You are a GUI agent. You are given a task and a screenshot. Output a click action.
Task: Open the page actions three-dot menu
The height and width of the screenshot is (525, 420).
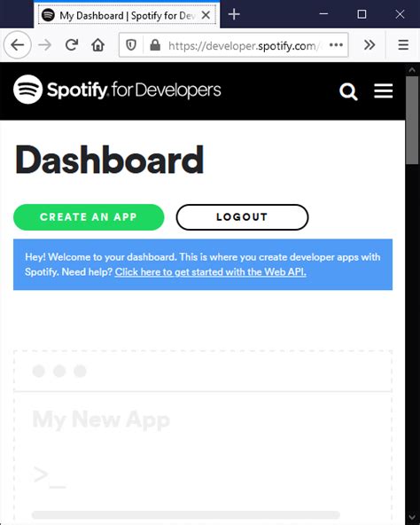click(336, 45)
